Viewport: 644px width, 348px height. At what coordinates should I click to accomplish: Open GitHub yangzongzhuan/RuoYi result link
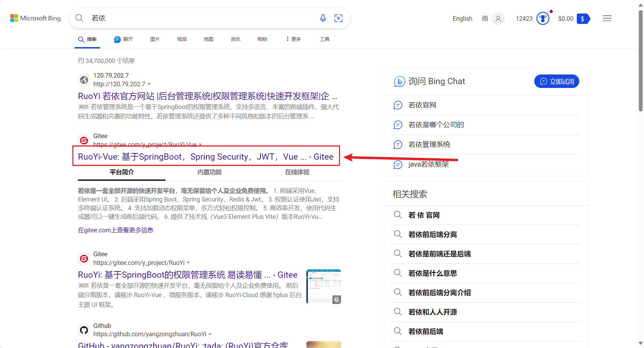coord(183,345)
